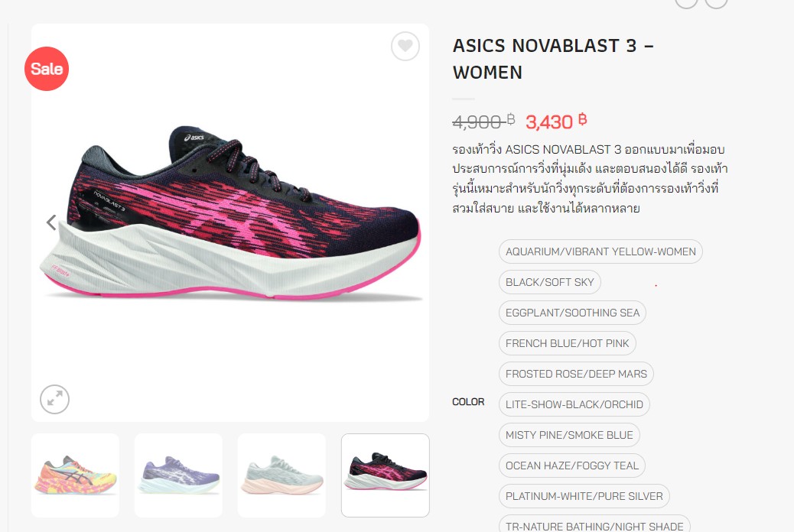View the pale teal shoe thumbnail
This screenshot has height=532, width=794.
pos(282,475)
